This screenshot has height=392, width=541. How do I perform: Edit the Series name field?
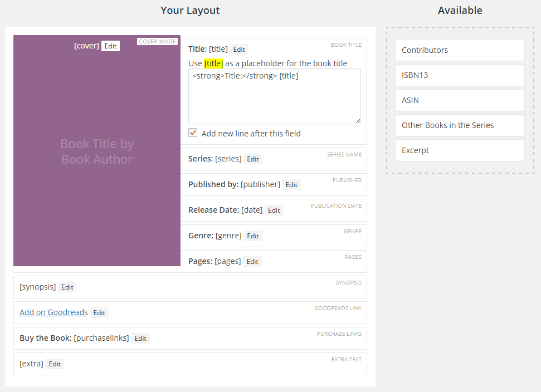pos(253,159)
